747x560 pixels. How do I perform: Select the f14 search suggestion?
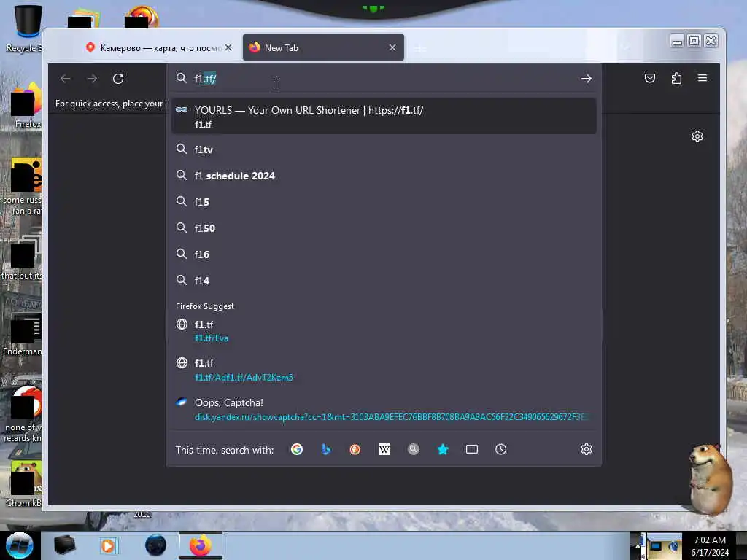tap(384, 281)
